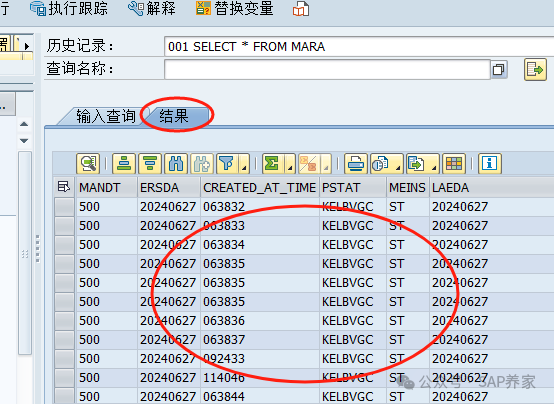Select the row with time 063837
Image resolution: width=554 pixels, height=404 pixels.
point(64,340)
